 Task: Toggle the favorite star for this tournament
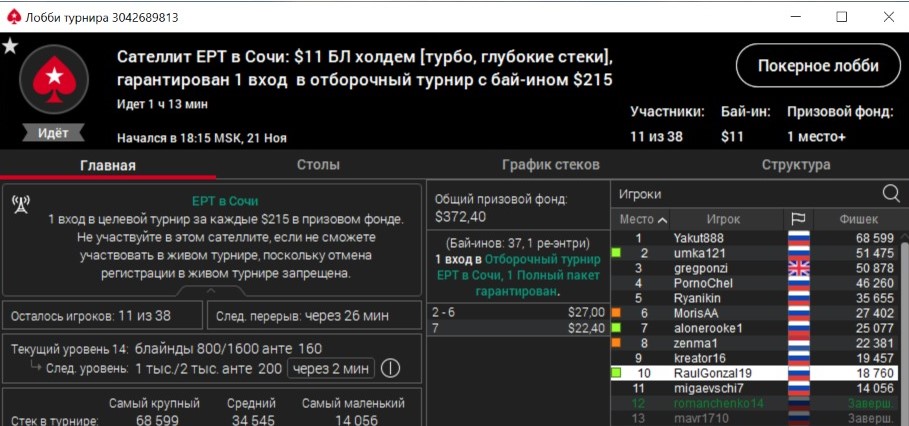click(x=10, y=46)
